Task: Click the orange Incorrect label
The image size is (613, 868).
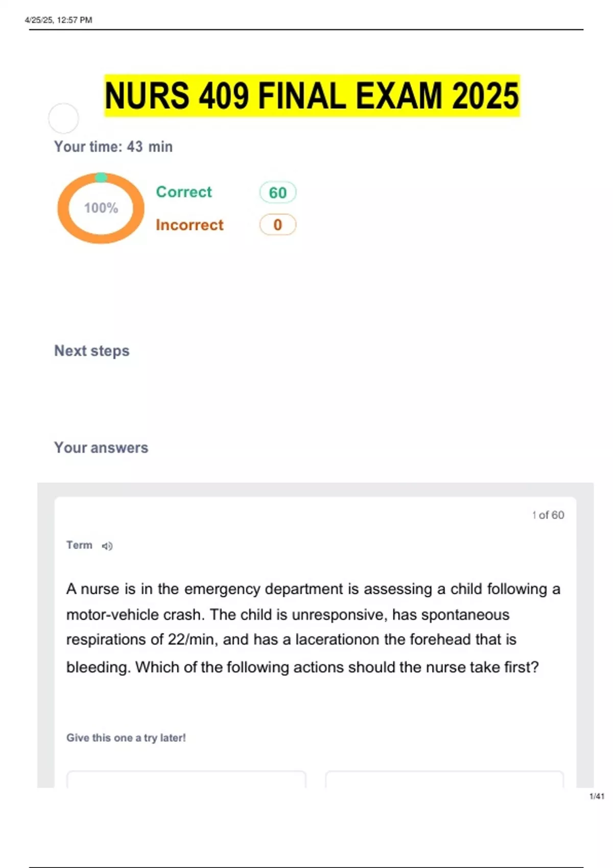Action: (190, 225)
